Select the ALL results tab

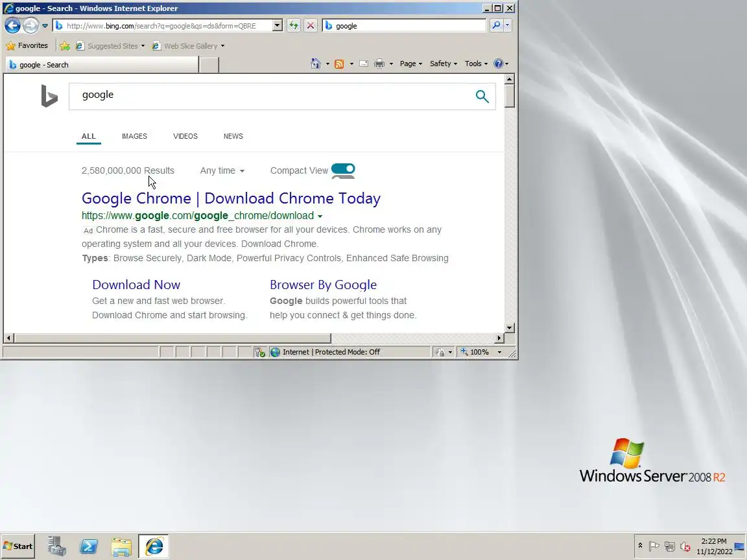(89, 136)
